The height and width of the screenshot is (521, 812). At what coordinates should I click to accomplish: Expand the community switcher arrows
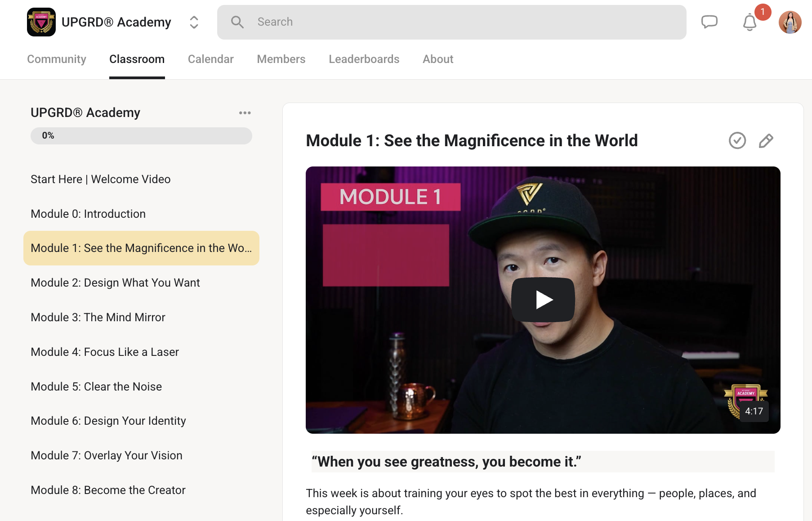[194, 22]
